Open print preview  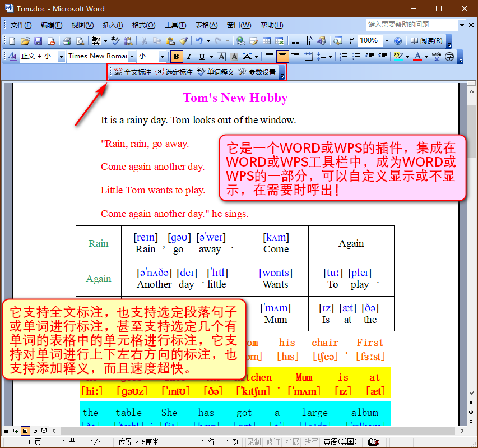coord(80,41)
